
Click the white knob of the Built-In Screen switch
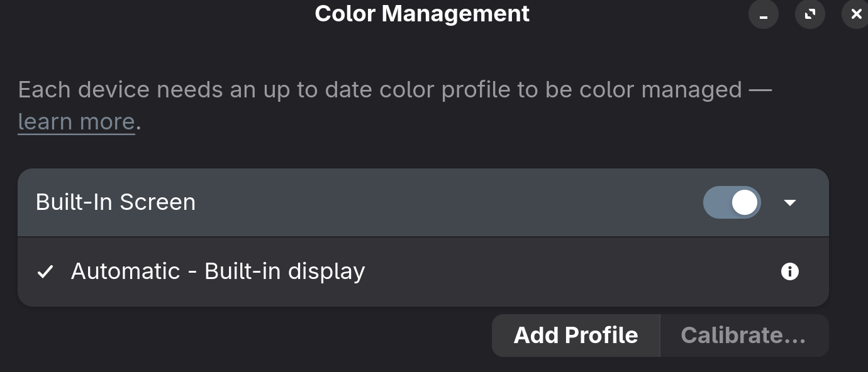[x=745, y=203]
